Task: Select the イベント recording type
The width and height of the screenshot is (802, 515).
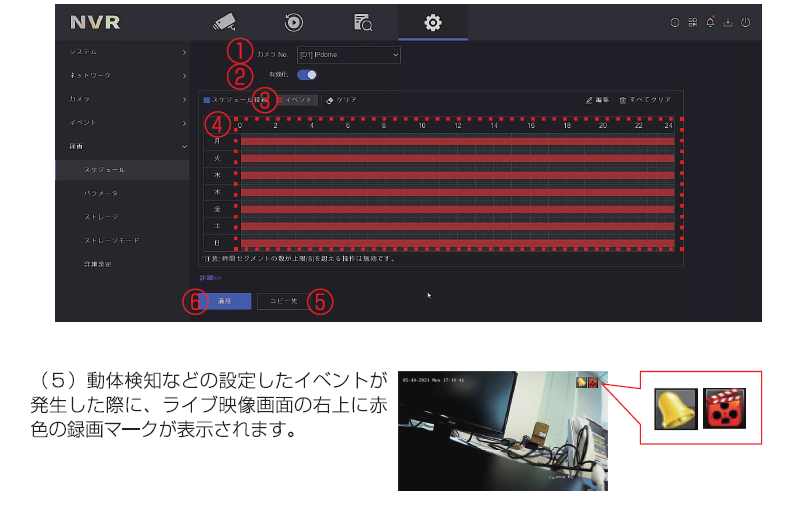Action: [x=296, y=100]
